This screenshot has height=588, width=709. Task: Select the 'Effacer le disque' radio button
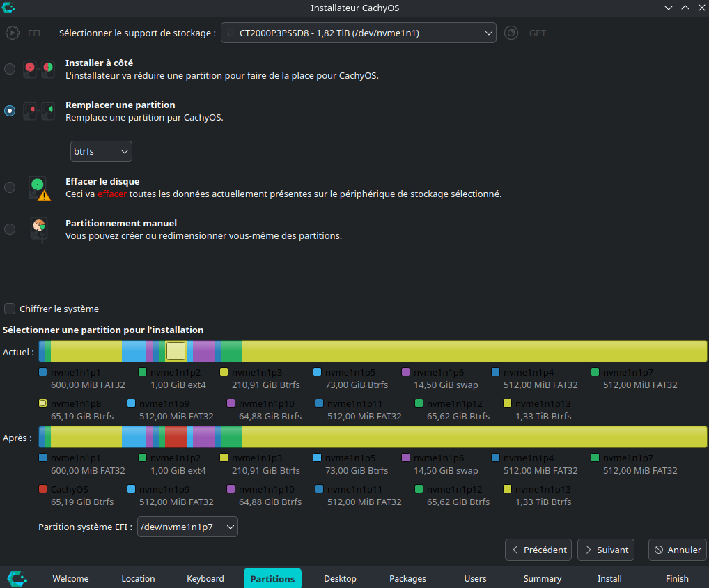pyautogui.click(x=10, y=187)
